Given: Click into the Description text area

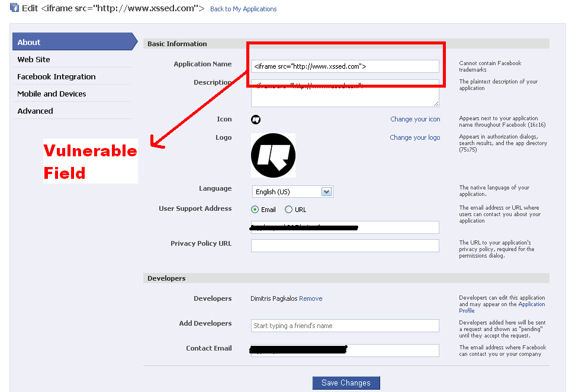Looking at the screenshot, I should pos(345,93).
